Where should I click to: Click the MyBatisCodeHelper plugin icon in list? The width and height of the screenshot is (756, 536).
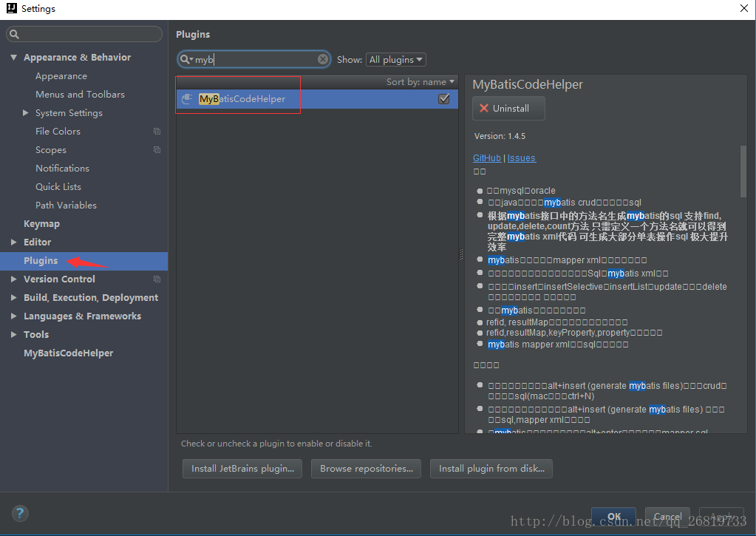click(187, 99)
